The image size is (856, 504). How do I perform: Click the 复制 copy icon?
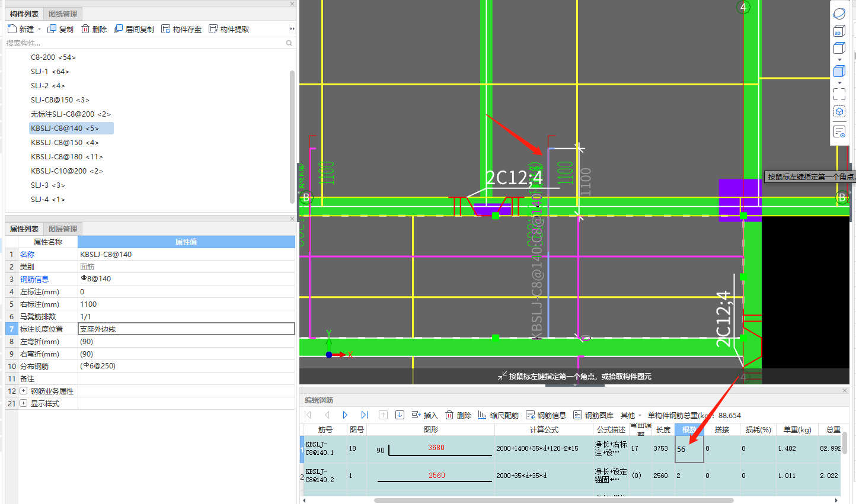click(x=52, y=29)
